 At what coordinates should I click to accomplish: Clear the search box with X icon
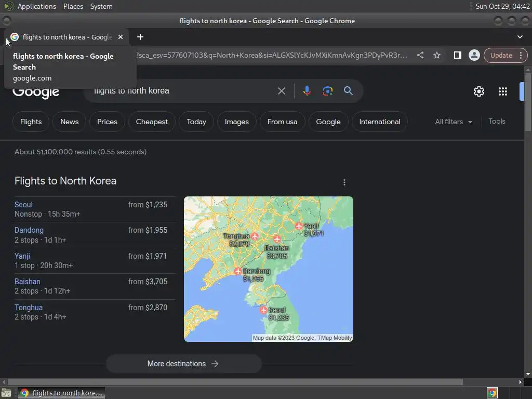281,91
